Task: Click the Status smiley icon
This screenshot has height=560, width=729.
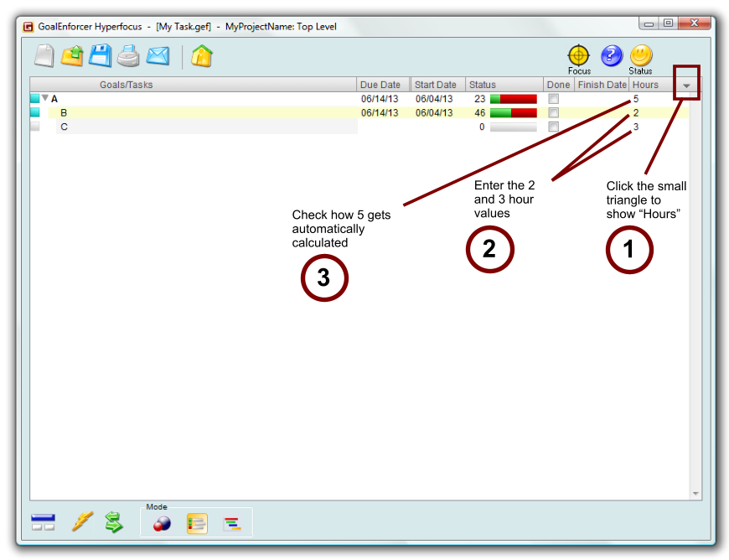Action: (x=641, y=55)
